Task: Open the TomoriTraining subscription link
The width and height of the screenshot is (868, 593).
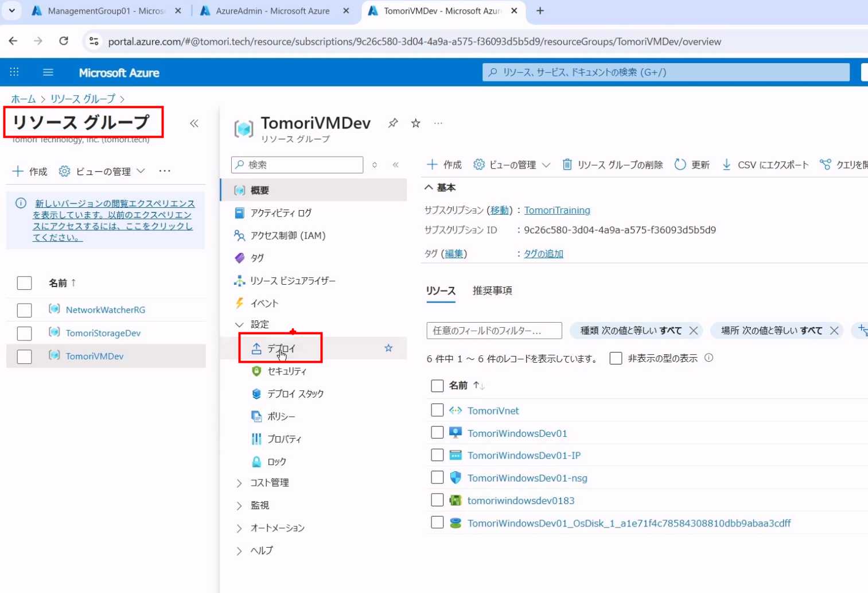Action: pos(556,210)
